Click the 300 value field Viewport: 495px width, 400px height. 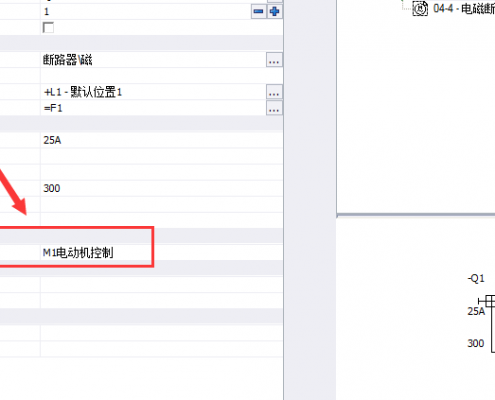[x=162, y=188]
